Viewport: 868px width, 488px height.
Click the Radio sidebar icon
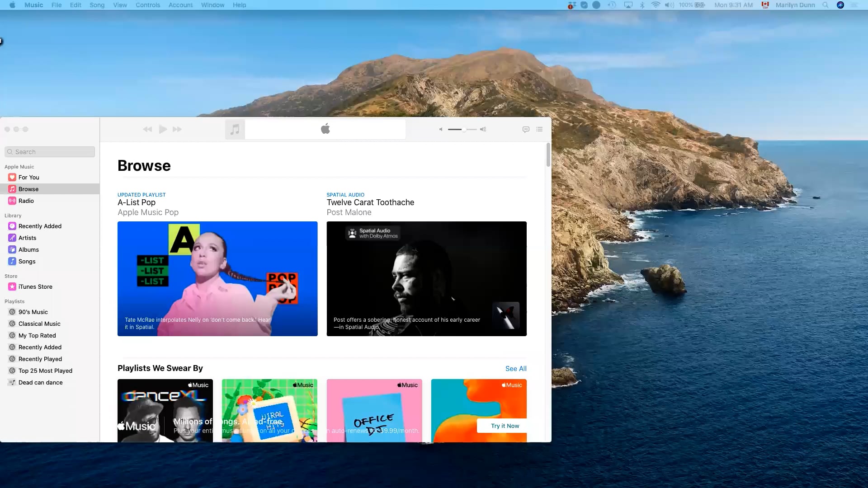12,201
